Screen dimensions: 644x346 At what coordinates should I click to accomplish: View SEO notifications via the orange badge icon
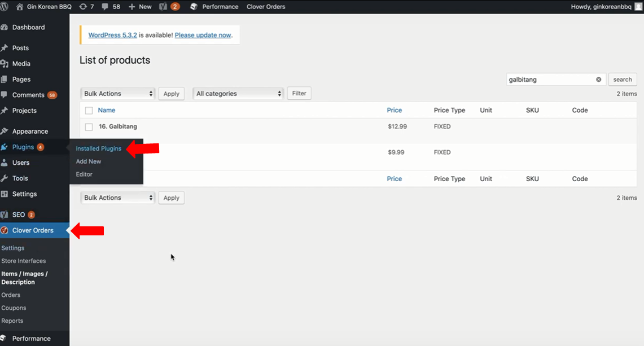[174, 6]
